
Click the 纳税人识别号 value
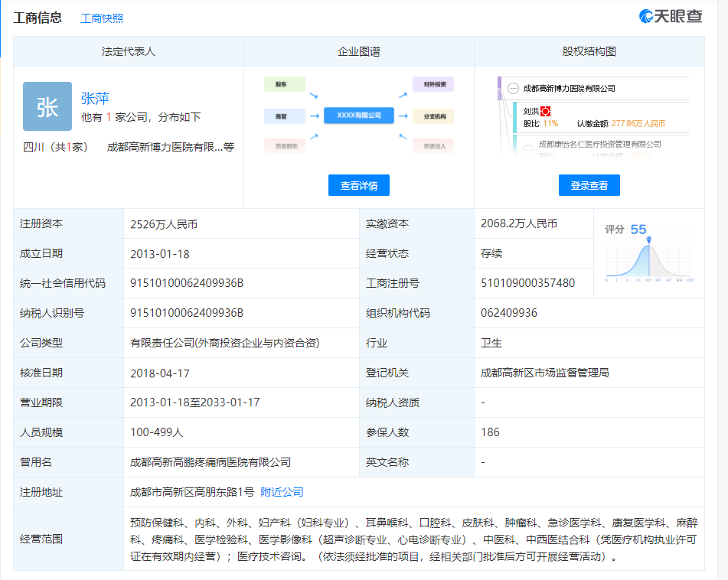(x=187, y=313)
